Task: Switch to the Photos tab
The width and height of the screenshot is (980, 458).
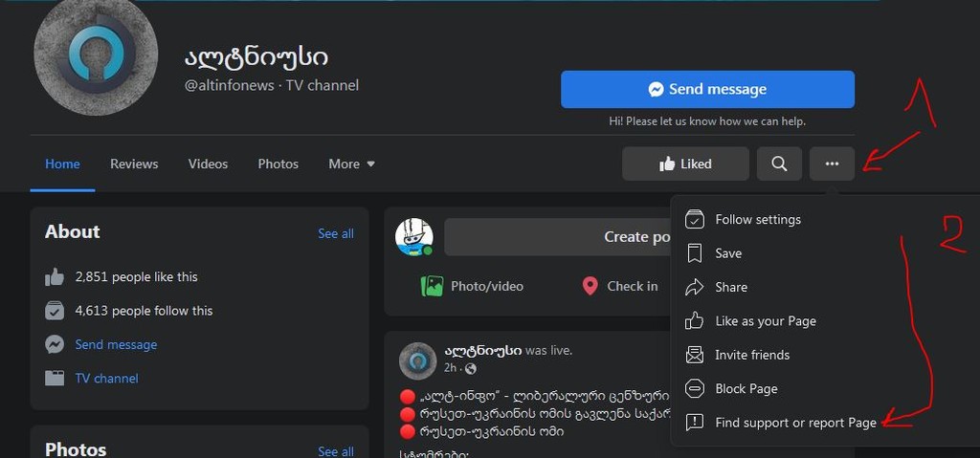Action: [278, 164]
